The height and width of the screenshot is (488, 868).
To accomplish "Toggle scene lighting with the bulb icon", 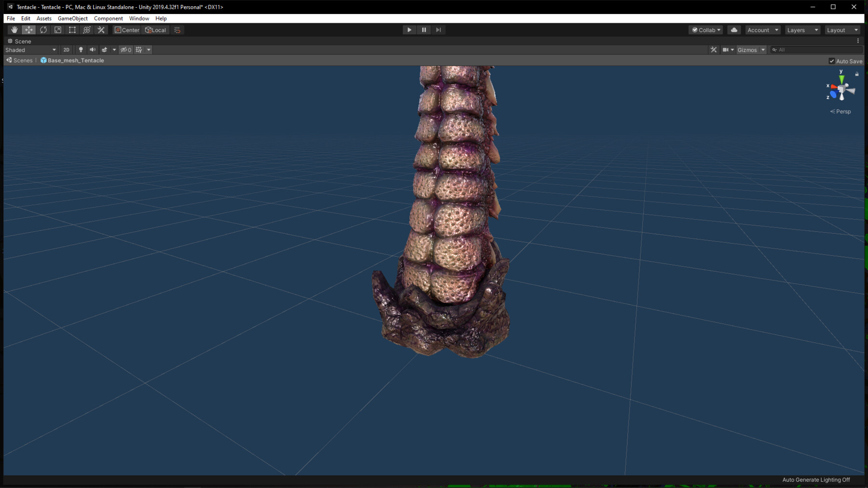I will coord(81,50).
